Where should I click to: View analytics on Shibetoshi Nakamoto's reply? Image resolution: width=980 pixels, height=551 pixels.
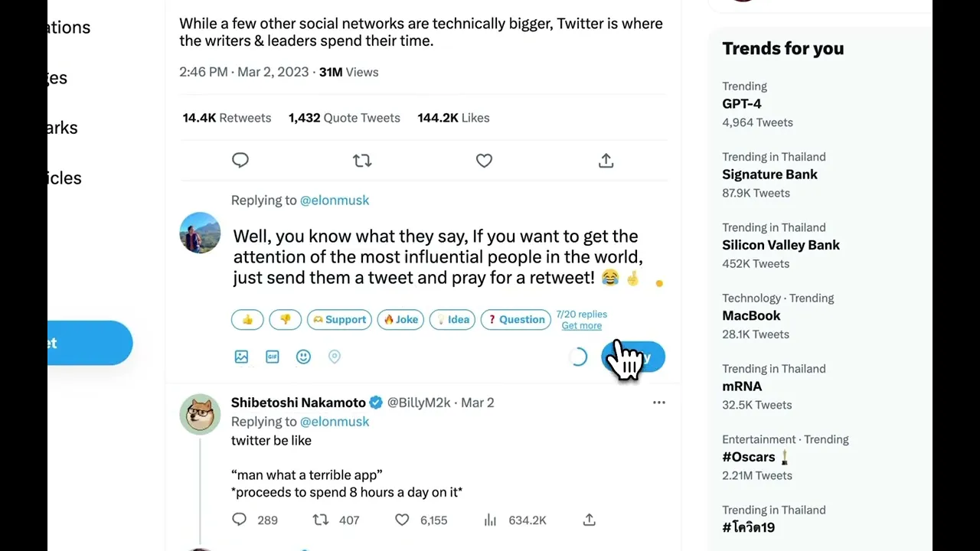tap(490, 520)
